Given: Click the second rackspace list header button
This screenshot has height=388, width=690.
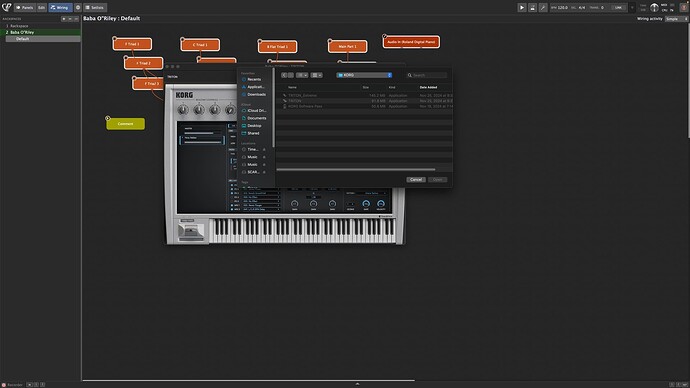Looking at the screenshot, I should pos(70,19).
